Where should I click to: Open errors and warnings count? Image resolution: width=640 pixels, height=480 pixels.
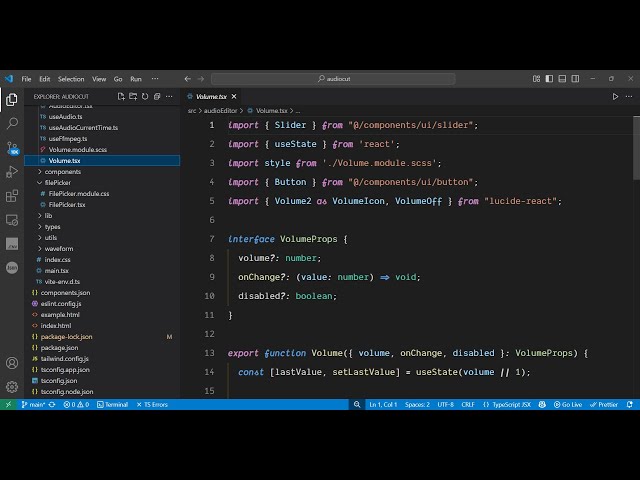[76, 404]
